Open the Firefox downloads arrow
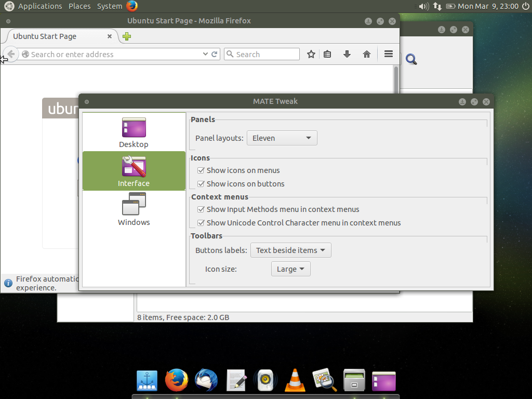 pyautogui.click(x=347, y=54)
